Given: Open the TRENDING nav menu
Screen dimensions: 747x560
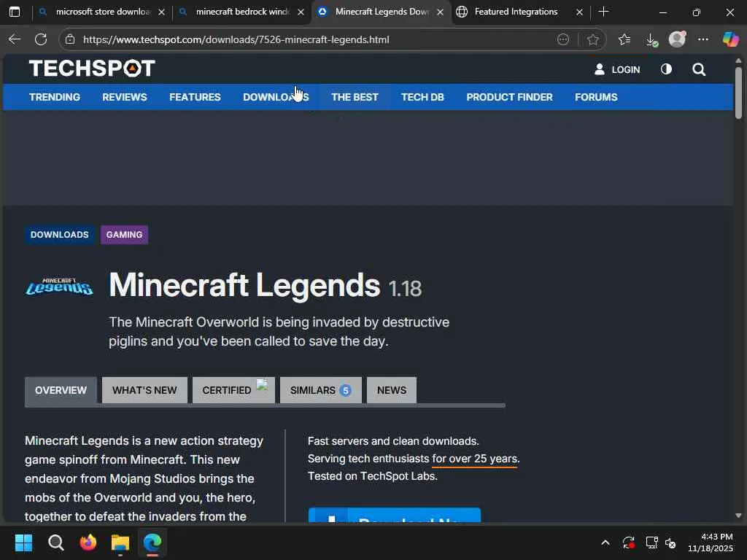Looking at the screenshot, I should point(55,97).
